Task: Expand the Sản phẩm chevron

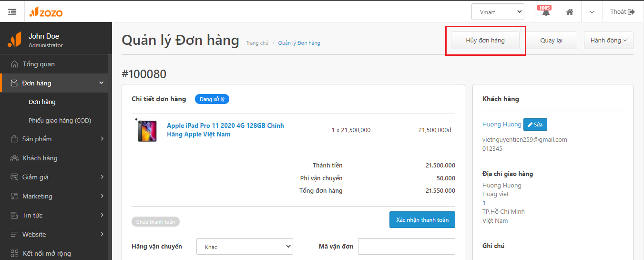Action: tap(102, 139)
